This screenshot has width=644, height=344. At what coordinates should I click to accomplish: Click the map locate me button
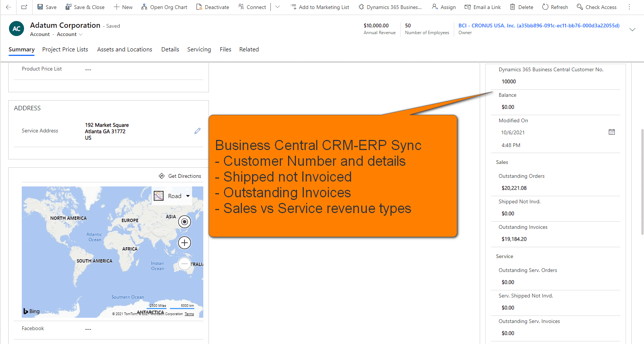tap(184, 222)
